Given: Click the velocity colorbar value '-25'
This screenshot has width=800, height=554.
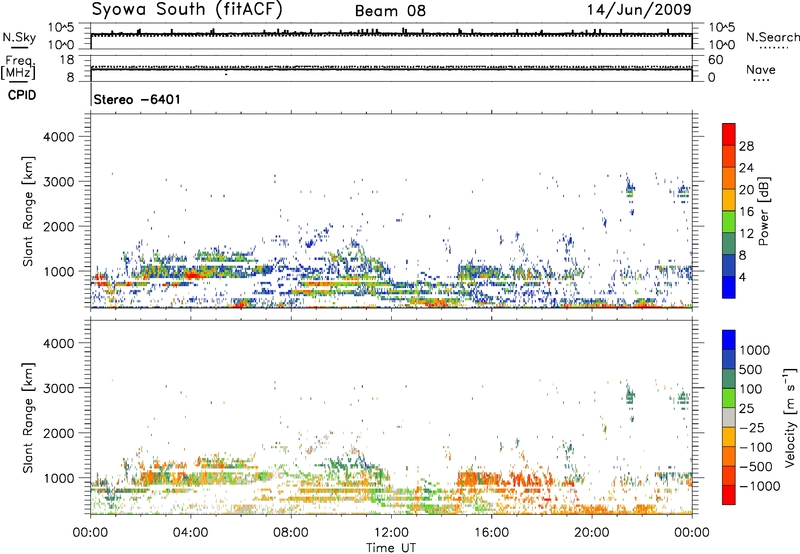Looking at the screenshot, I should tap(752, 428).
